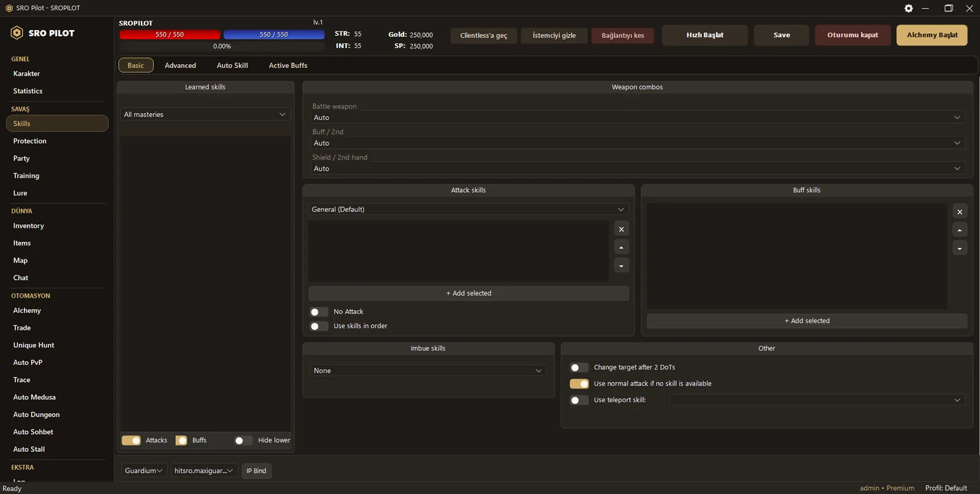Expand the hitsro.maxiguar... address dropdown
This screenshot has width=980, height=494.
(x=204, y=471)
